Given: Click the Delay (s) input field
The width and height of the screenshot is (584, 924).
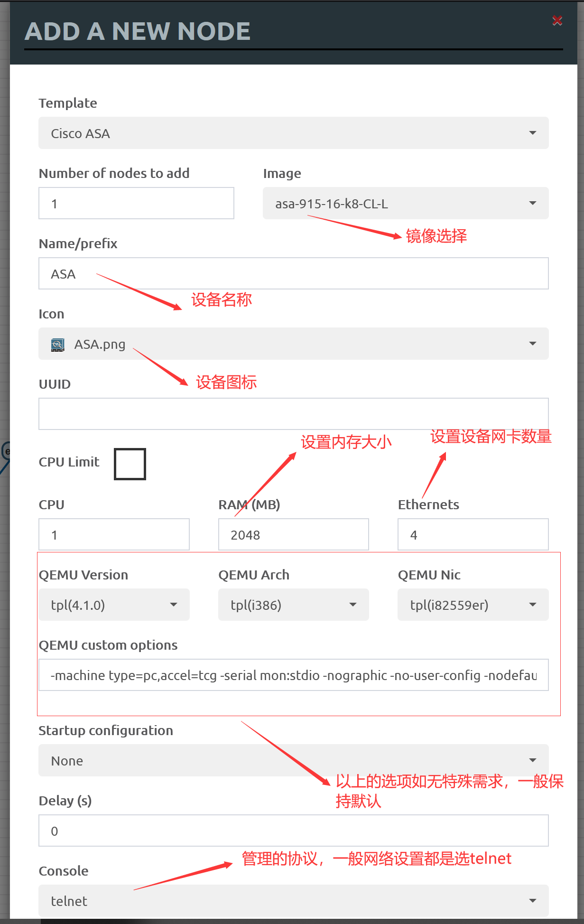Looking at the screenshot, I should (293, 831).
